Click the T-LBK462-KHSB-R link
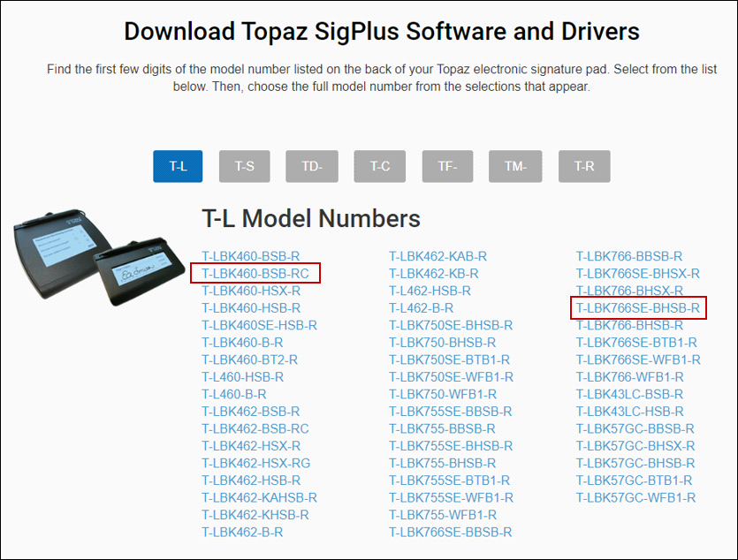The height and width of the screenshot is (560, 738). click(x=255, y=515)
